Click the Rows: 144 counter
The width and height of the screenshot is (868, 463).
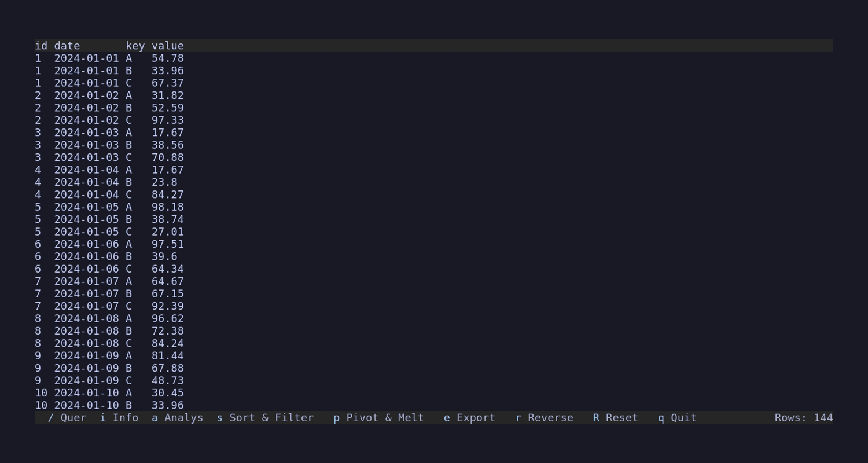803,418
